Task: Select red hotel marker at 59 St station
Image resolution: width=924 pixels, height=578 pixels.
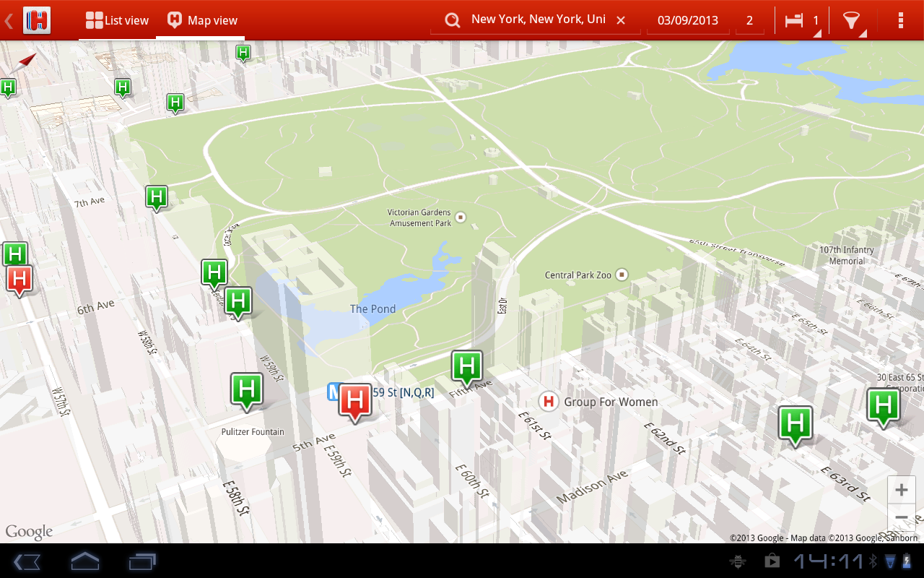Action: tap(354, 402)
